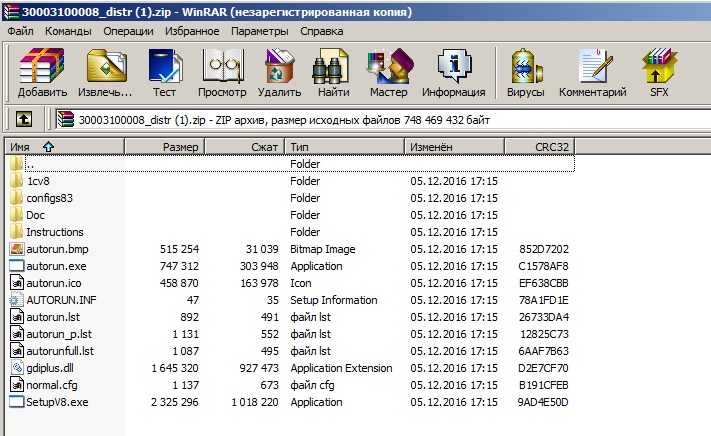Sort by the Имя column header

65,147
